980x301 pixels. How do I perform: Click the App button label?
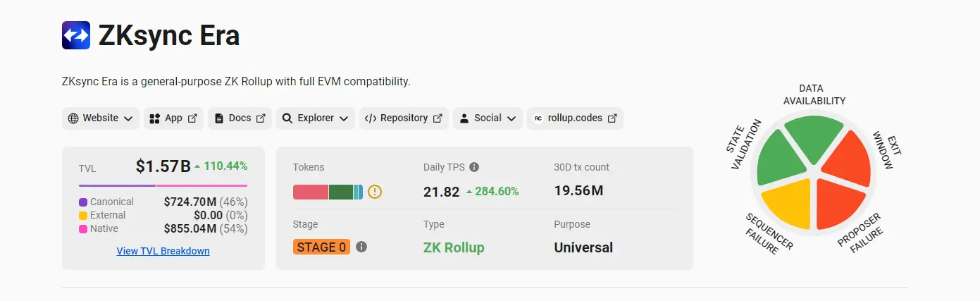[x=174, y=118]
